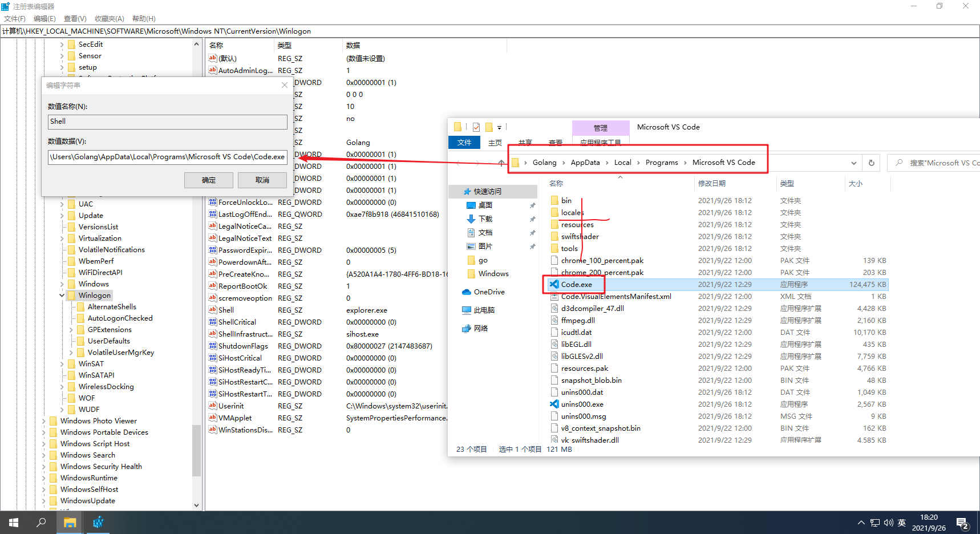Open OneDrive in navigation pane
This screenshot has width=980, height=534.
coord(489,292)
